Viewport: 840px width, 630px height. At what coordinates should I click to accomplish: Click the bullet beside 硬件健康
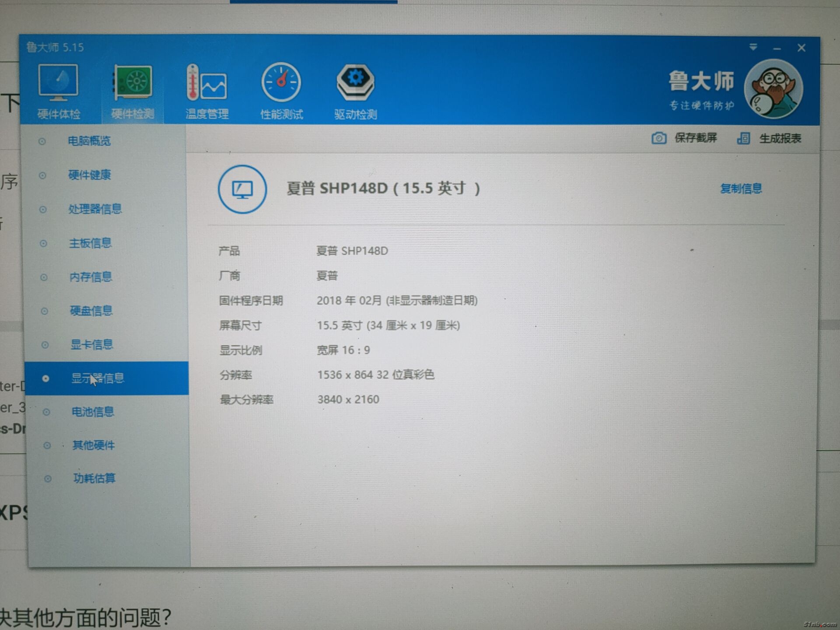[x=42, y=175]
